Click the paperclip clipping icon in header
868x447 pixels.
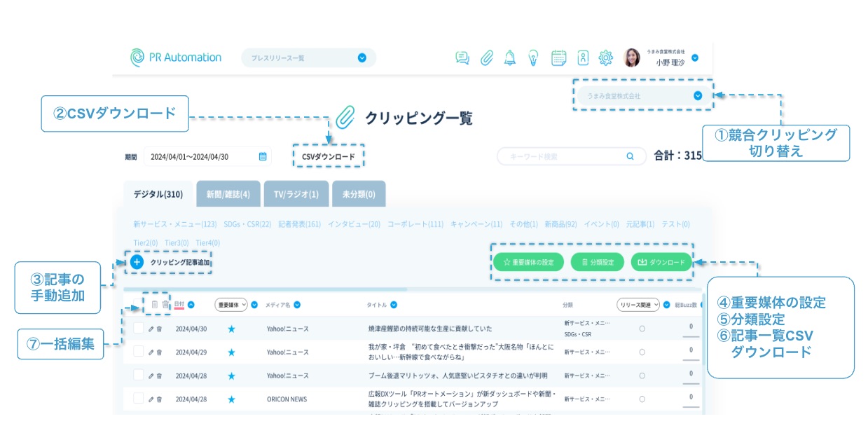tap(486, 58)
